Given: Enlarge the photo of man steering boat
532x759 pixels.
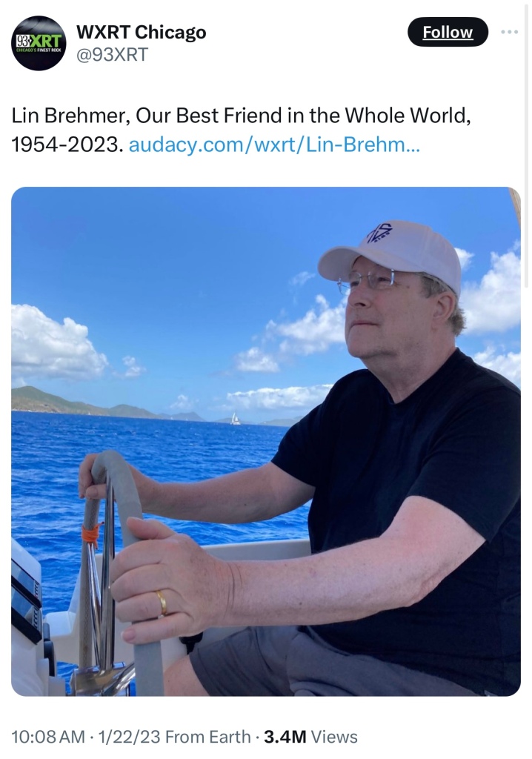Looking at the screenshot, I should pyautogui.click(x=266, y=442).
